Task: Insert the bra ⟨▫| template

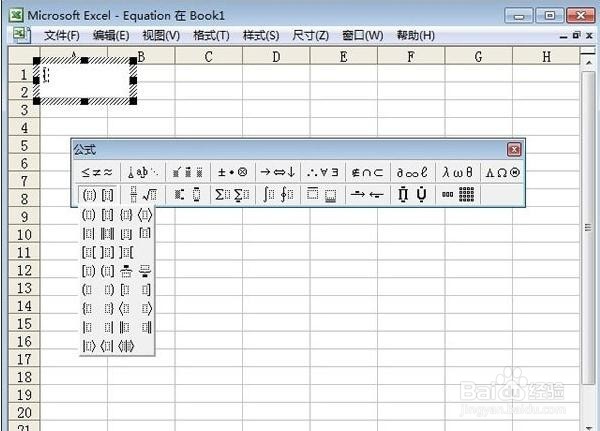Action: pyautogui.click(x=108, y=346)
